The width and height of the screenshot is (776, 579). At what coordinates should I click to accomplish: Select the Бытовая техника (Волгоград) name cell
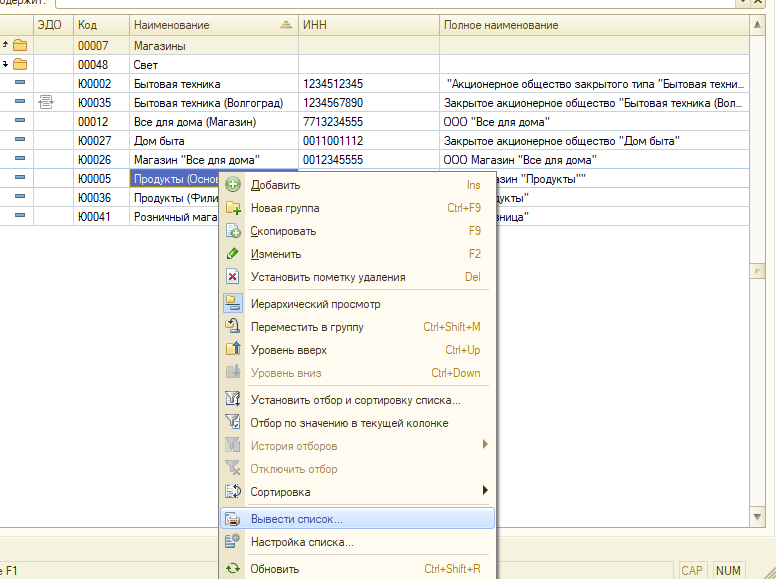tap(214, 102)
